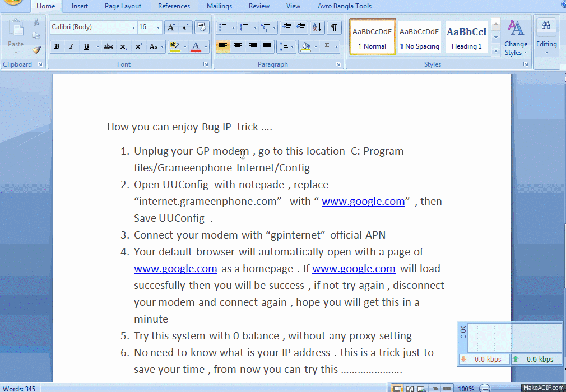Toggle Italic formatting

tap(72, 46)
